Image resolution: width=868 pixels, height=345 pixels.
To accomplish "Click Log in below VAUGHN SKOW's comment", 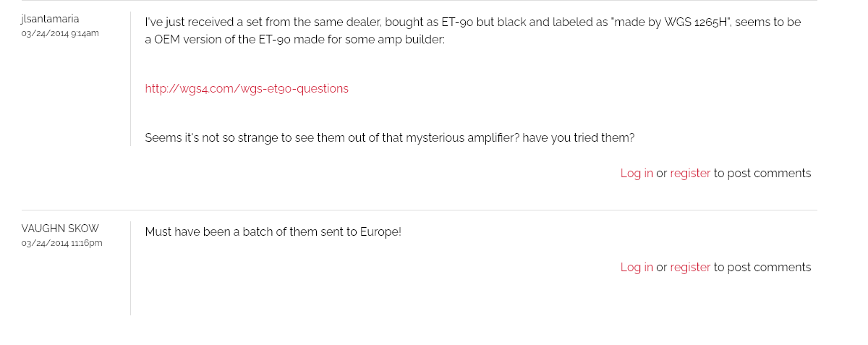I will 637,268.
